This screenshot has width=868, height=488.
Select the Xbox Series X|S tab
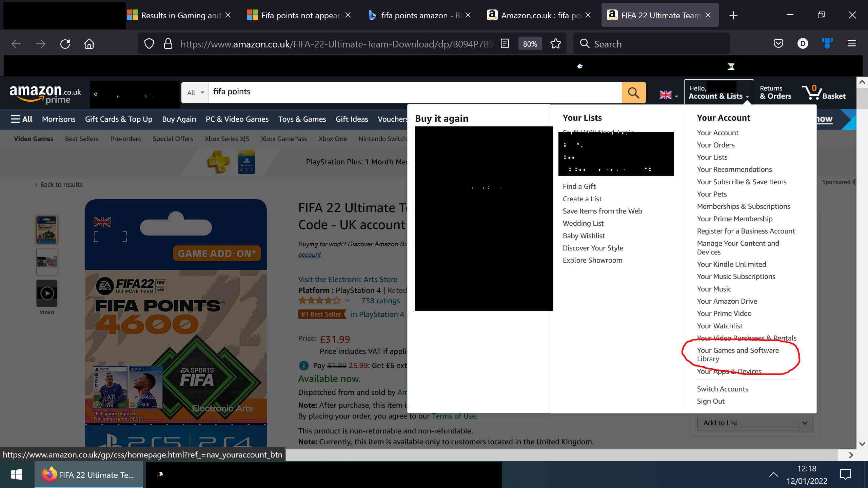tap(228, 138)
